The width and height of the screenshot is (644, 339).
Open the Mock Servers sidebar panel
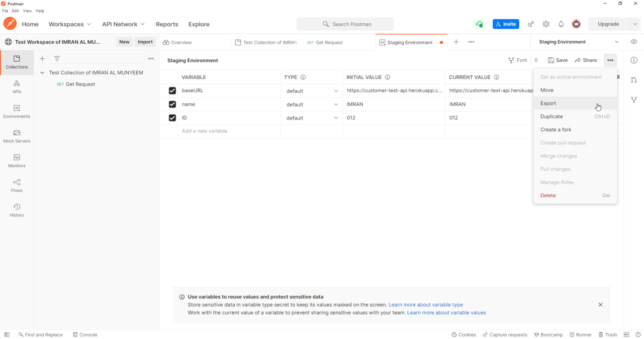pos(17,136)
